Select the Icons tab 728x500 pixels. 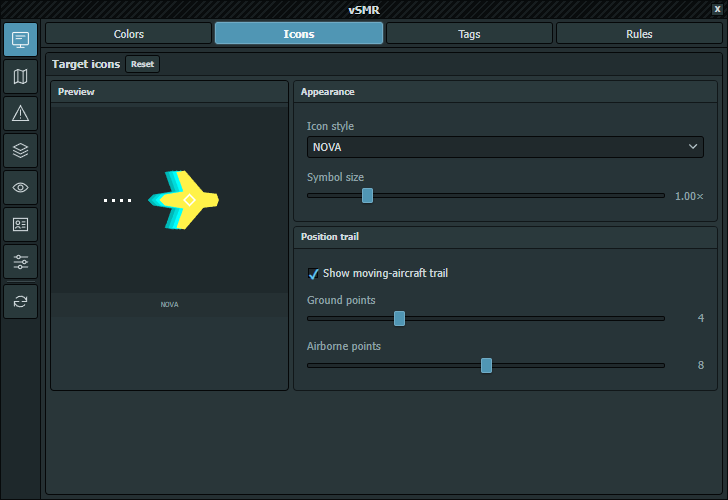tap(299, 34)
